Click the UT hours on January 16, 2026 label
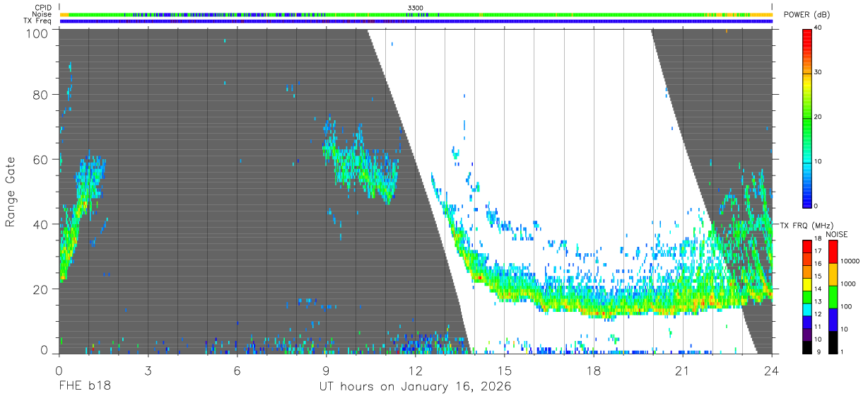 coord(415,387)
